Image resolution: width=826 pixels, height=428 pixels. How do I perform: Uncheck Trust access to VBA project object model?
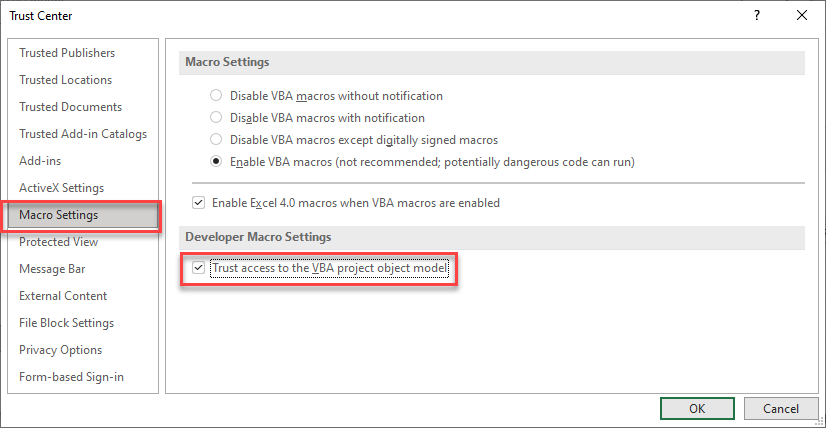(x=199, y=268)
